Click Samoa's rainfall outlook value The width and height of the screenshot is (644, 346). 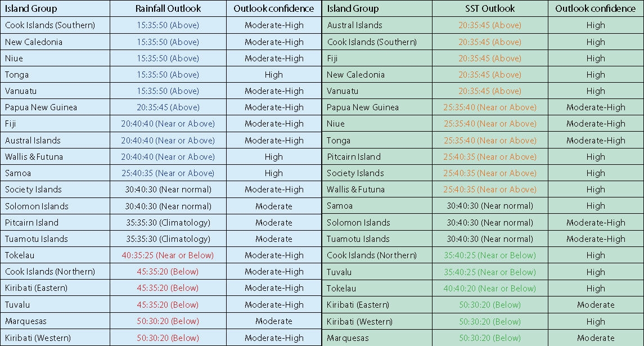click(168, 173)
